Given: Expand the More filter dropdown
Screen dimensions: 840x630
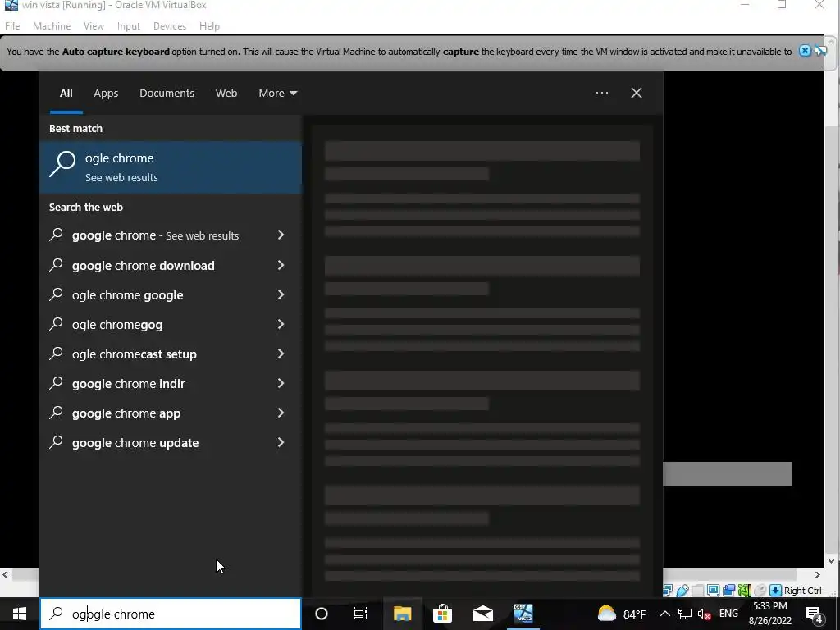Looking at the screenshot, I should click(277, 94).
